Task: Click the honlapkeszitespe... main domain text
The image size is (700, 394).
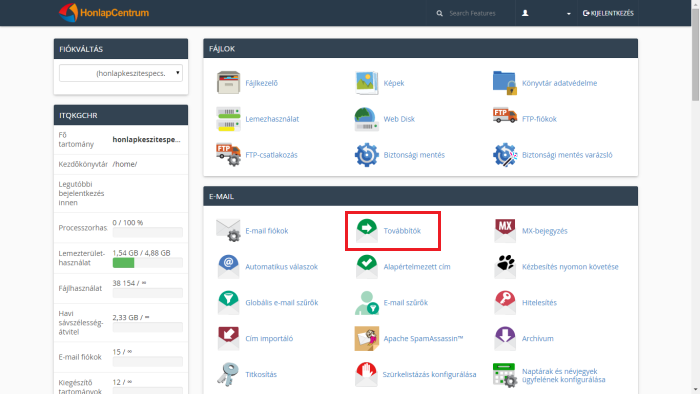Action: click(146, 140)
